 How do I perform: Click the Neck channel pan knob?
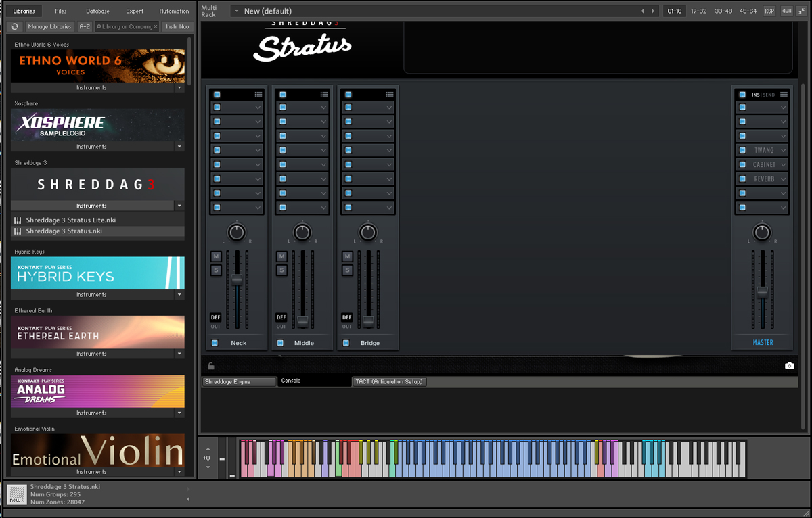[x=236, y=233]
